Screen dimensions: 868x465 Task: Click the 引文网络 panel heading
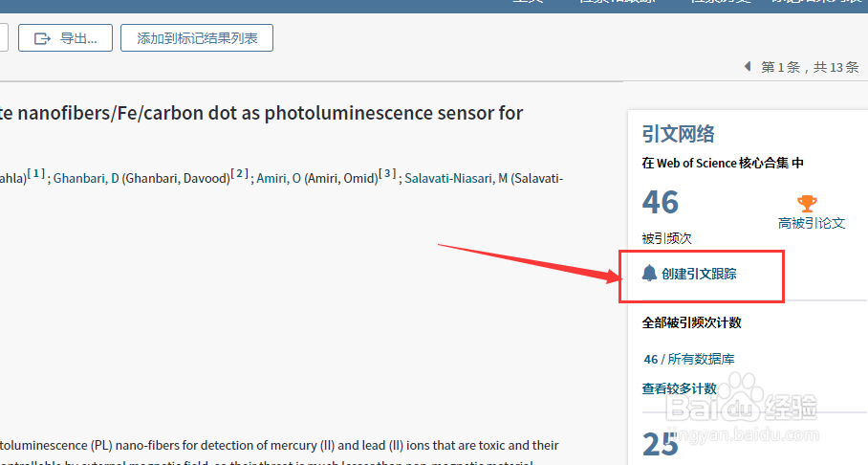[x=678, y=134]
